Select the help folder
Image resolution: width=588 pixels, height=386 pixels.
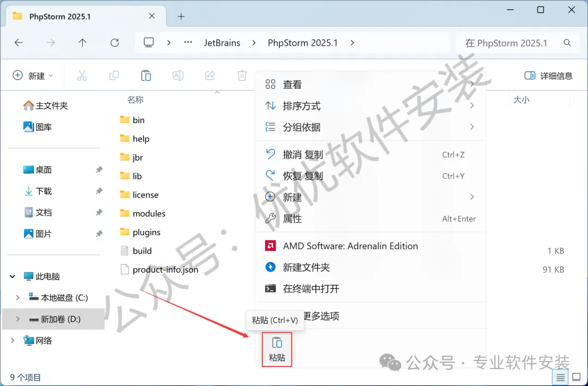[x=134, y=139]
